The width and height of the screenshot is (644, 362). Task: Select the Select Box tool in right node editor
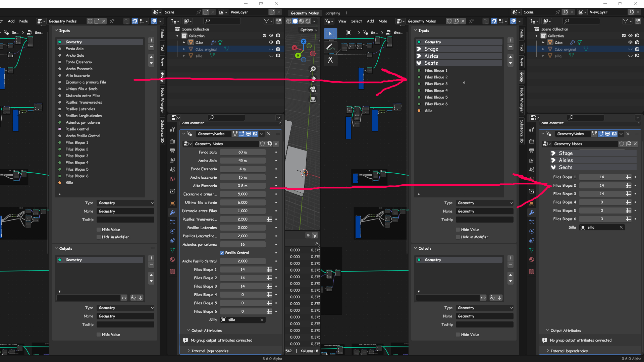tap(330, 34)
